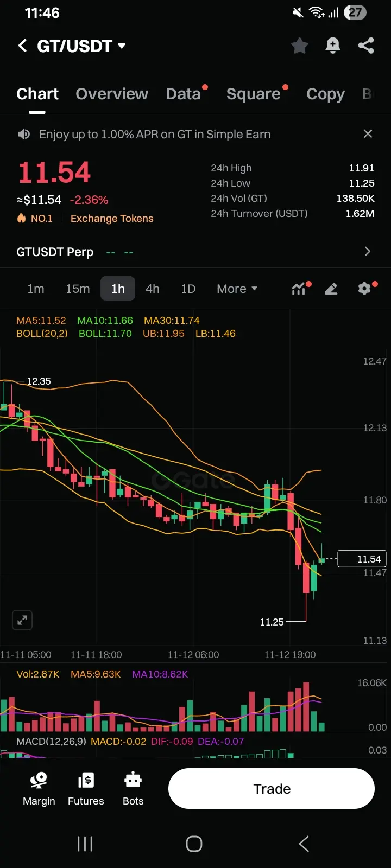Add GT/USDT to favorites with star
The width and height of the screenshot is (391, 868).
tap(300, 46)
